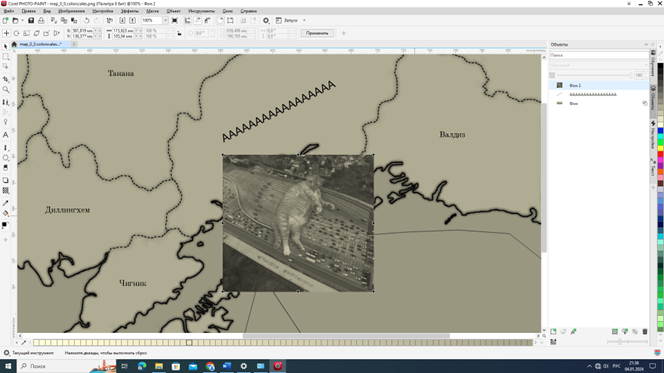Open the Справка menu
664x373 pixels.
tap(249, 11)
